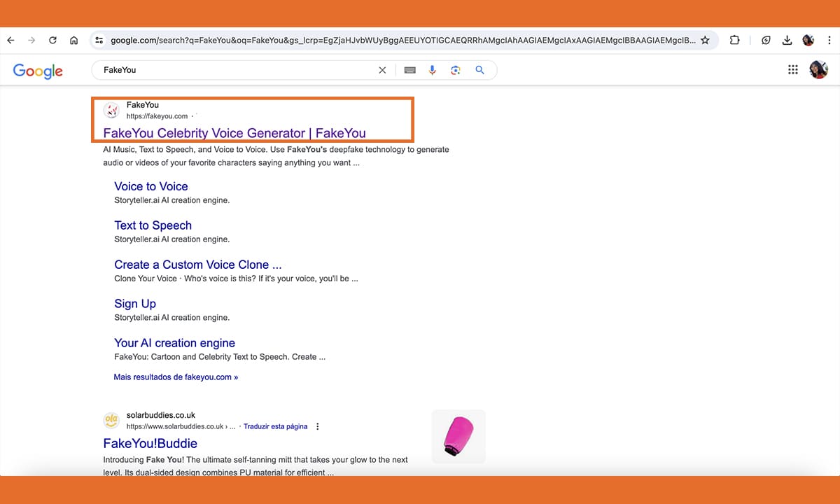Click the address bar URL

[402, 41]
